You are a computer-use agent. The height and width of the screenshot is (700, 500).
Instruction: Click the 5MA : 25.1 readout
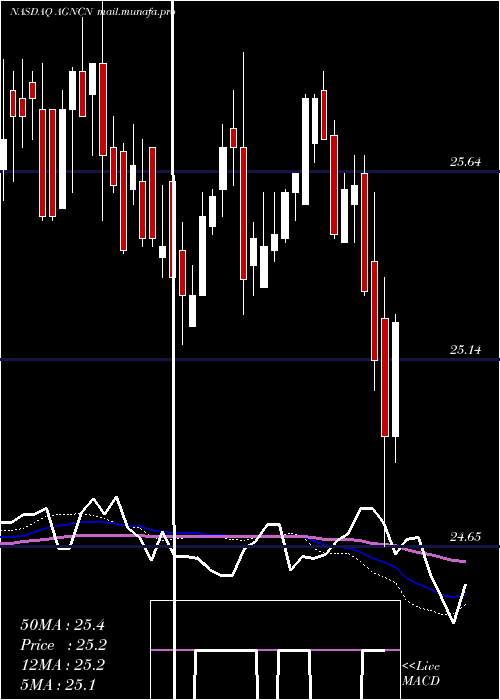58,685
